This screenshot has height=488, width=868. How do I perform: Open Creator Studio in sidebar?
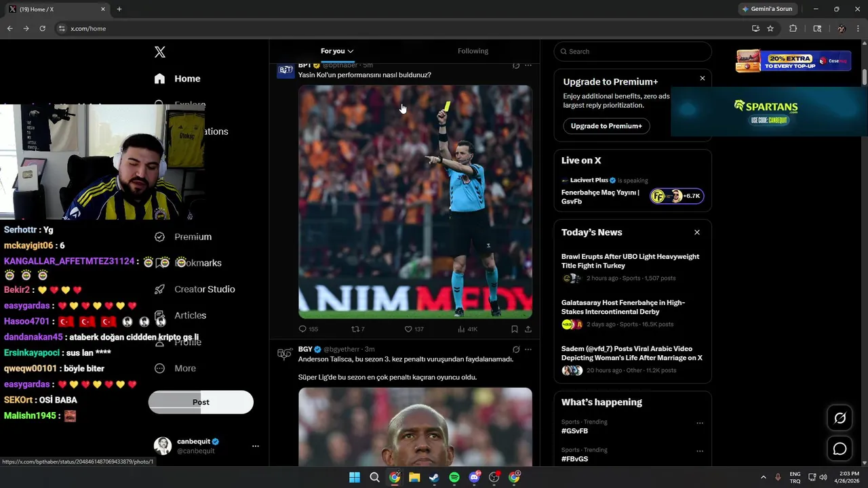[194, 289]
